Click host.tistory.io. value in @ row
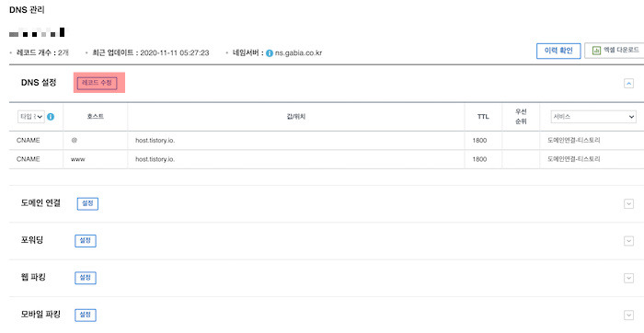 point(155,141)
